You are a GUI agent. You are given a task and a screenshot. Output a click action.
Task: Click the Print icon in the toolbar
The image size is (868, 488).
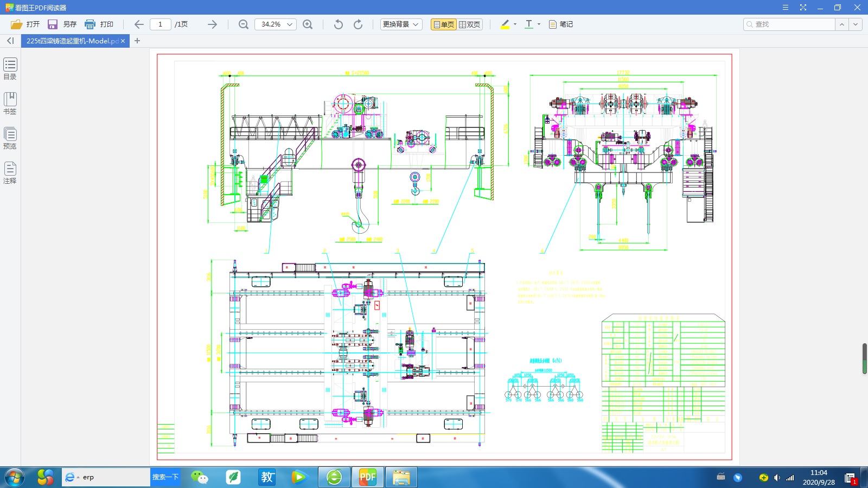pos(90,24)
